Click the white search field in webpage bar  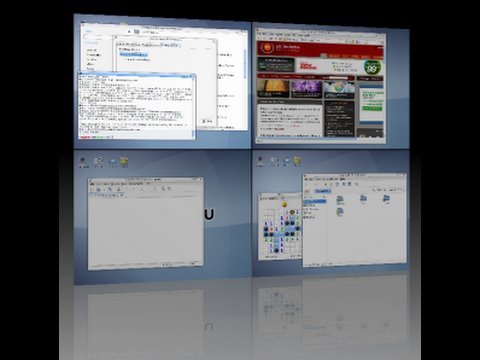339,78
